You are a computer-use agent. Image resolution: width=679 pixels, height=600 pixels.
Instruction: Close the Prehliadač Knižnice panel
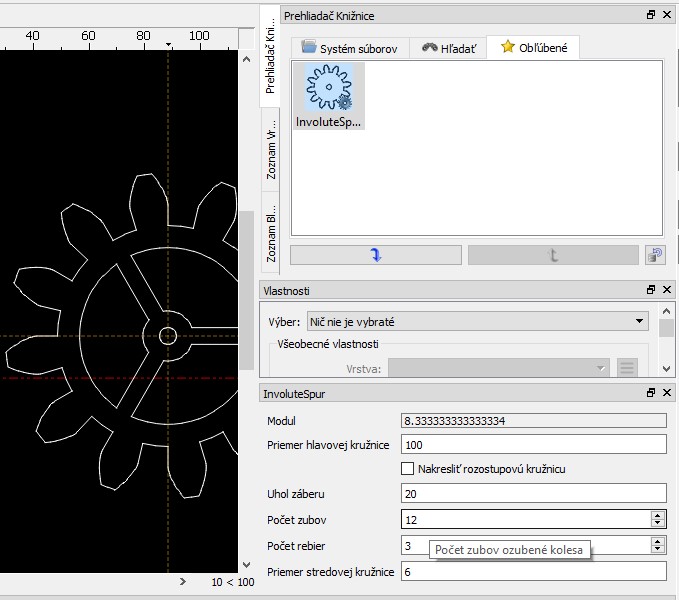(667, 15)
